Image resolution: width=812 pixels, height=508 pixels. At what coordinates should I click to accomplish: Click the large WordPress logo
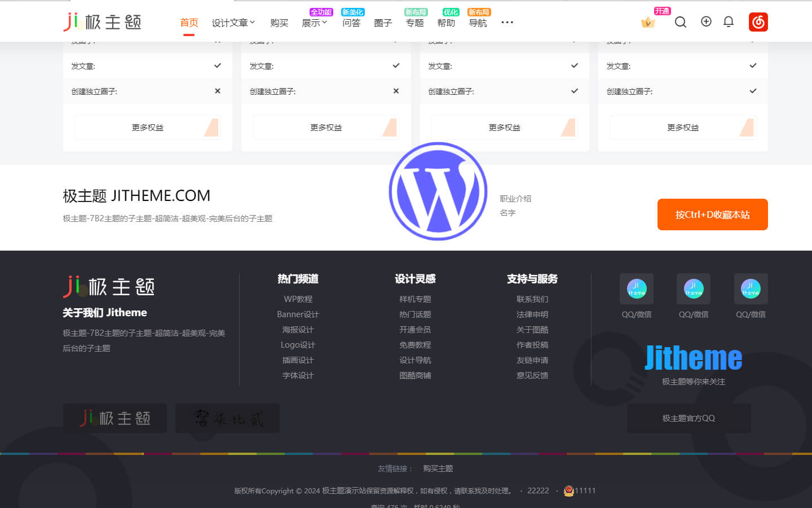438,191
